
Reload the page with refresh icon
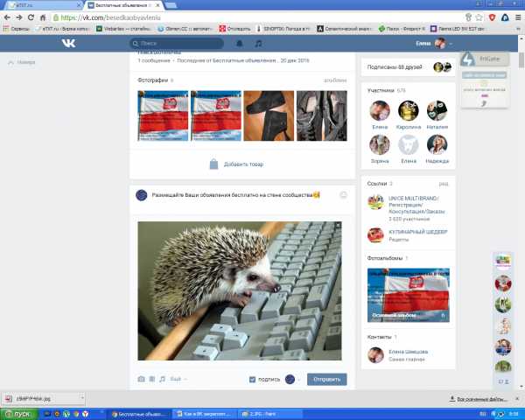[x=31, y=17]
